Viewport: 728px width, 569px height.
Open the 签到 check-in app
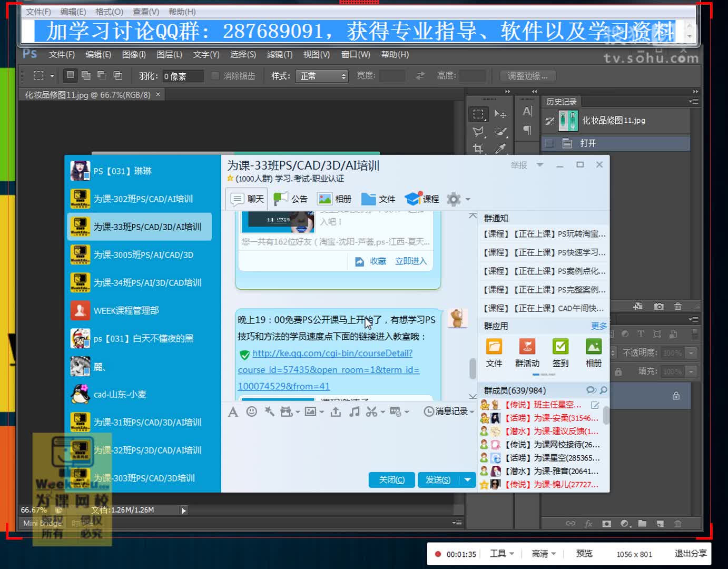coord(560,354)
